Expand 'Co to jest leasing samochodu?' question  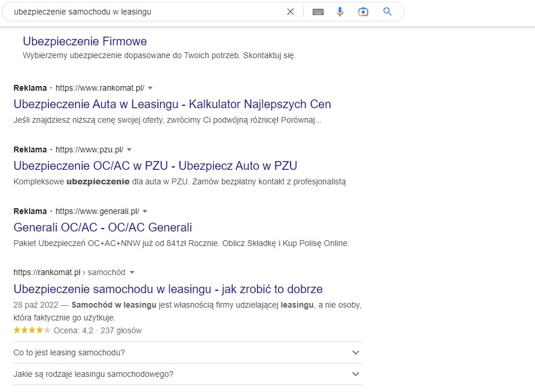point(187,352)
